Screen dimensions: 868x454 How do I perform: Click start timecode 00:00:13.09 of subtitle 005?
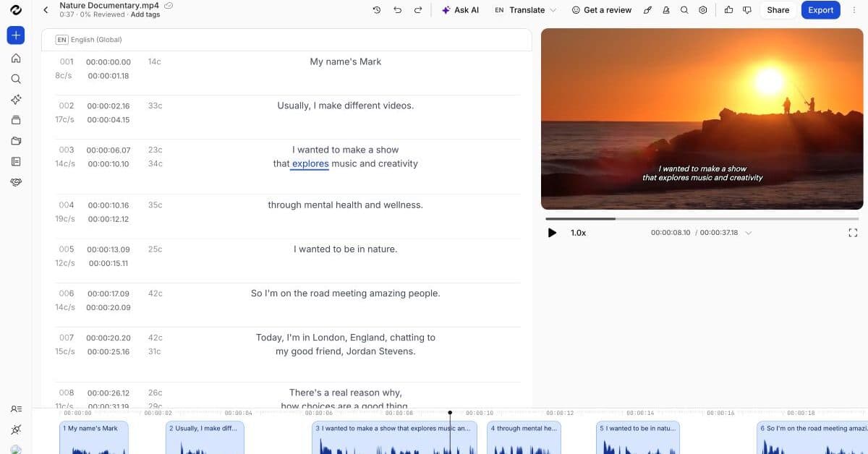pyautogui.click(x=109, y=249)
